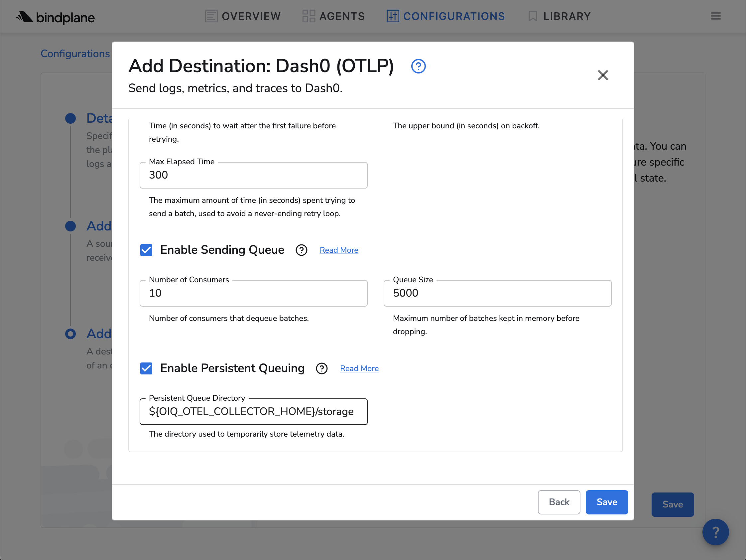This screenshot has width=746, height=560.
Task: Open Read More link for Persistent Queuing
Action: (359, 368)
